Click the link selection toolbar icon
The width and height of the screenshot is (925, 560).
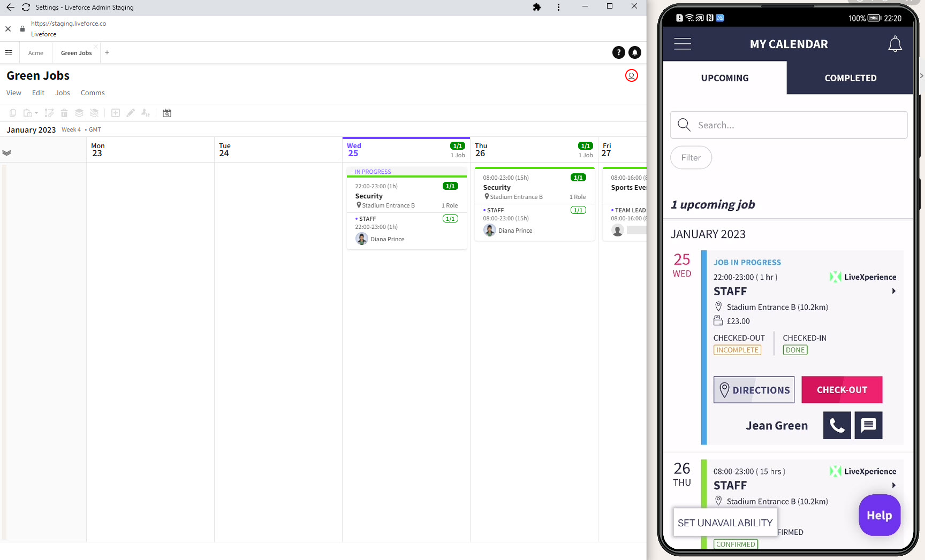point(49,113)
